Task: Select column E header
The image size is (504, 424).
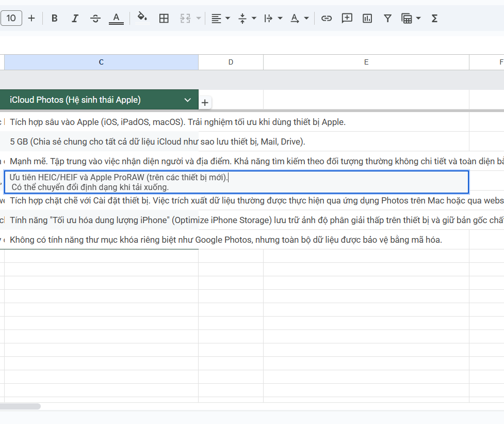Action: pos(366,62)
